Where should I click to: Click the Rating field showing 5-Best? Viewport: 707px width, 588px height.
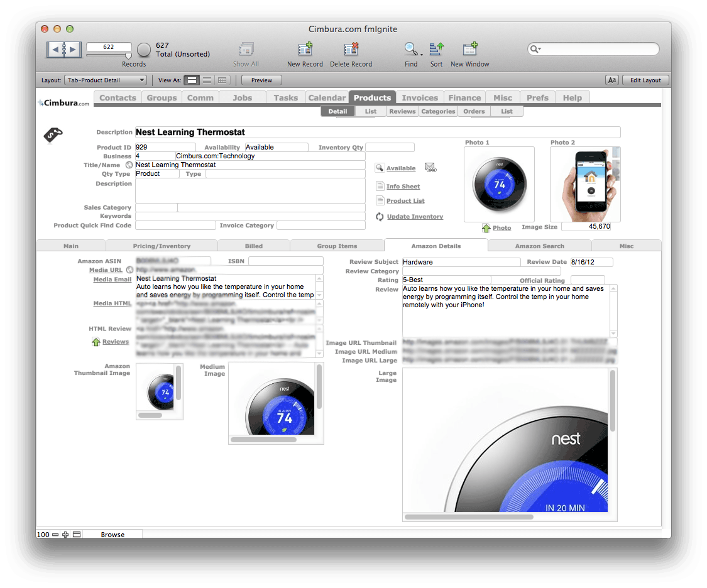pyautogui.click(x=446, y=280)
